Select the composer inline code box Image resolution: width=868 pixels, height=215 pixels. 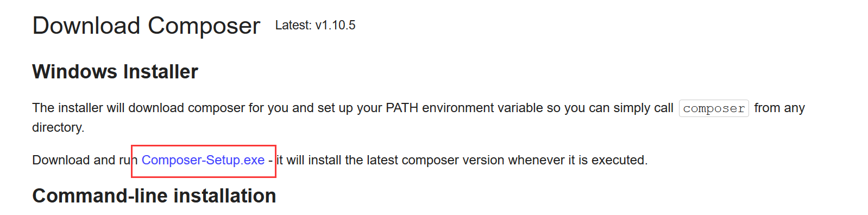tap(714, 108)
